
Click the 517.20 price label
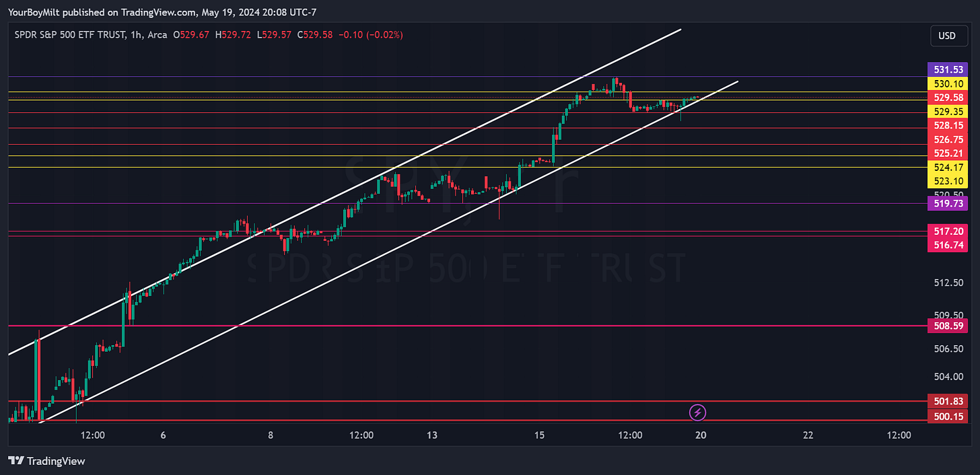948,231
